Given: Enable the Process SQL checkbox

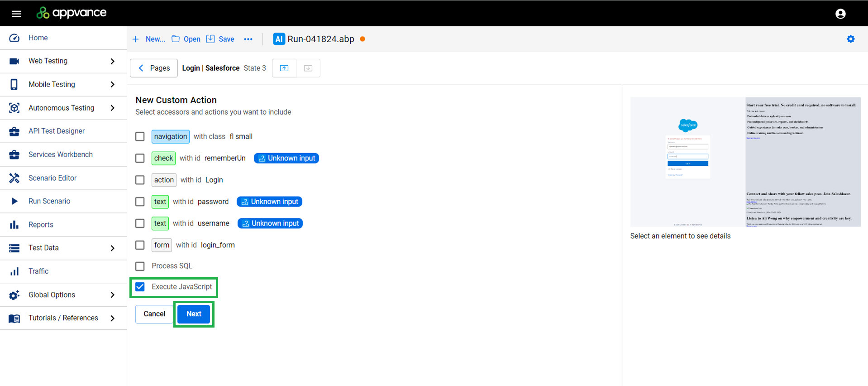Looking at the screenshot, I should pyautogui.click(x=140, y=266).
